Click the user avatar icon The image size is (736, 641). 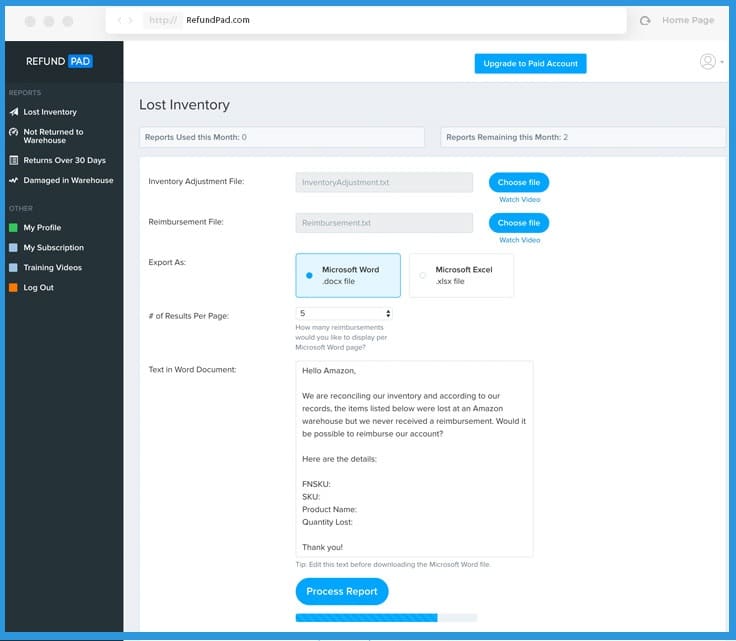tap(707, 61)
